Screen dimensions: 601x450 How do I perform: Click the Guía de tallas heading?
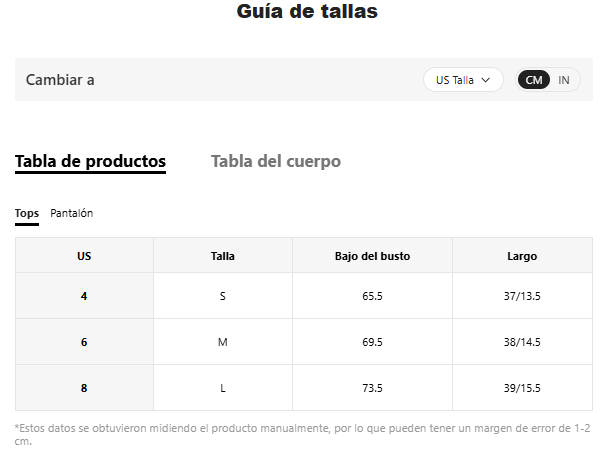click(x=307, y=11)
